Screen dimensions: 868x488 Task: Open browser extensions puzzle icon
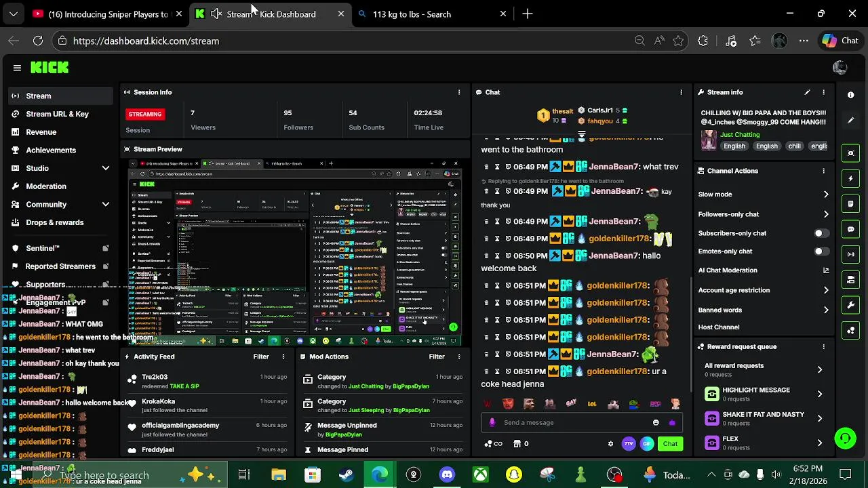tap(703, 41)
